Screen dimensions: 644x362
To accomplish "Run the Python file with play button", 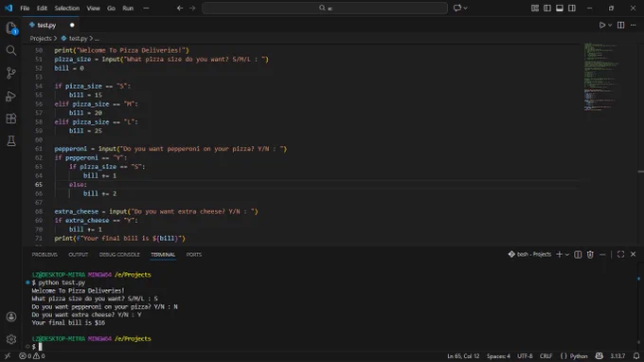I will [602, 25].
